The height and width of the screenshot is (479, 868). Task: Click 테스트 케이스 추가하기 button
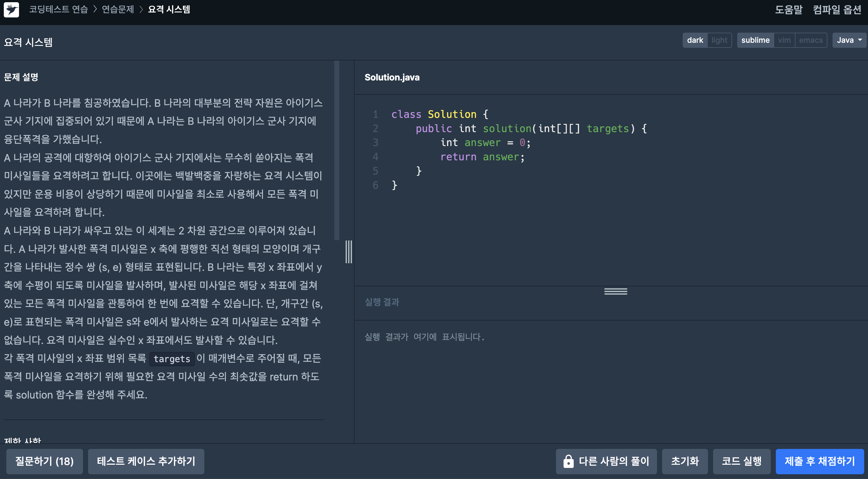click(x=146, y=461)
